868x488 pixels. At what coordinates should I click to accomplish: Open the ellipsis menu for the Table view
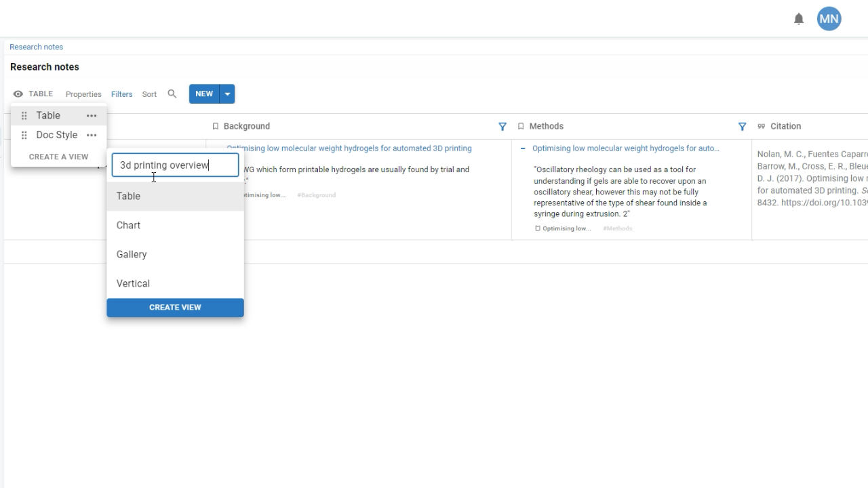[x=92, y=115]
